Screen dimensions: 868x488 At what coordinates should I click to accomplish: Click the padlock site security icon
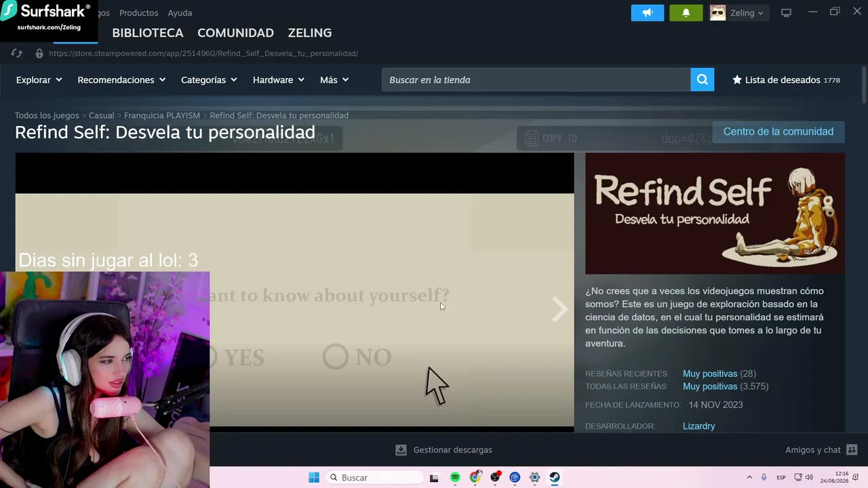click(x=39, y=54)
